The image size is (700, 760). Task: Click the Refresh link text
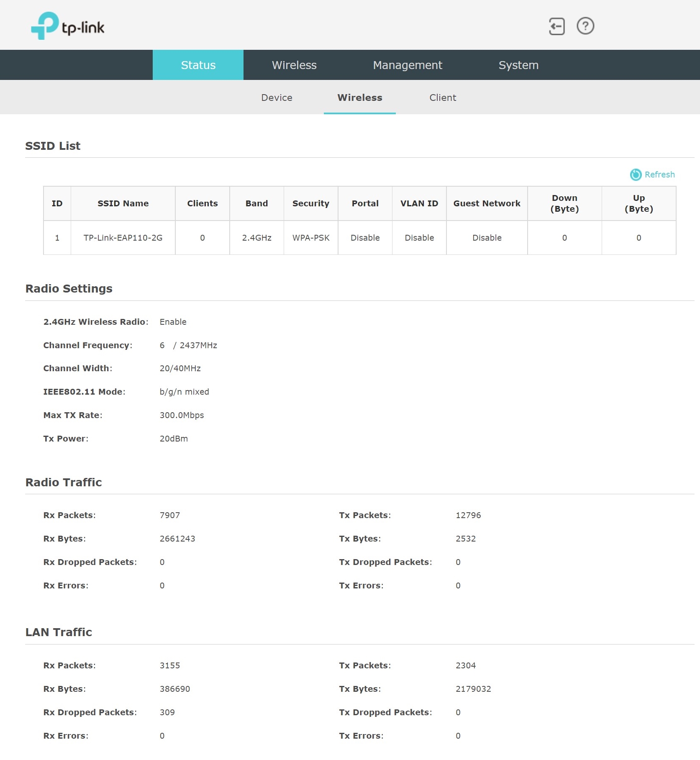(x=659, y=175)
